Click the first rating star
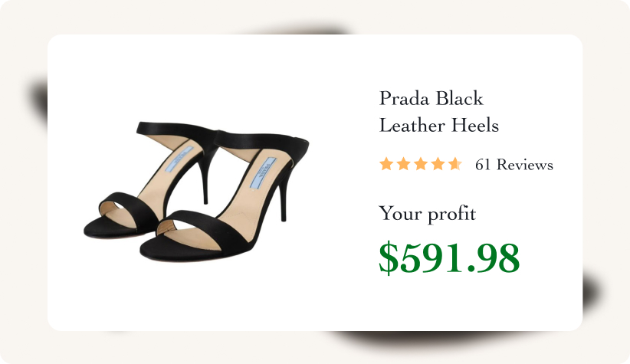The image size is (630, 364). 386,164
